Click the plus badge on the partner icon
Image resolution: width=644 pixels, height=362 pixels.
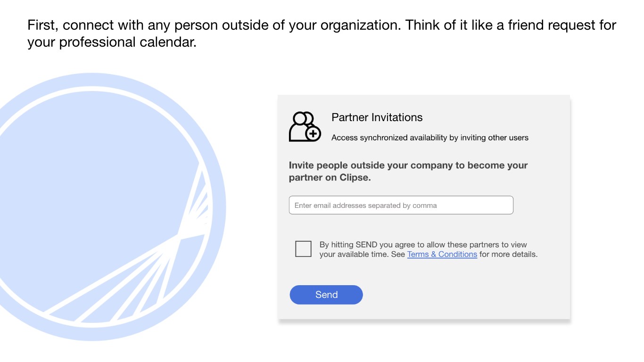[x=313, y=134]
